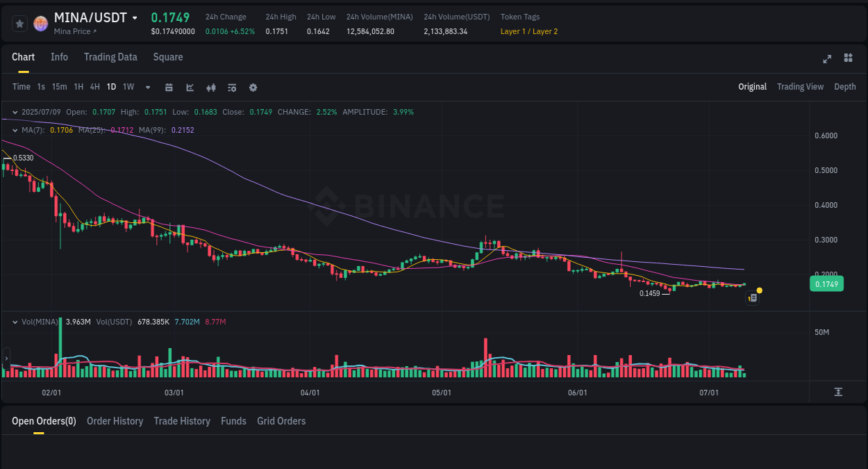Collapse the MA(7) indicator row

(x=15, y=129)
